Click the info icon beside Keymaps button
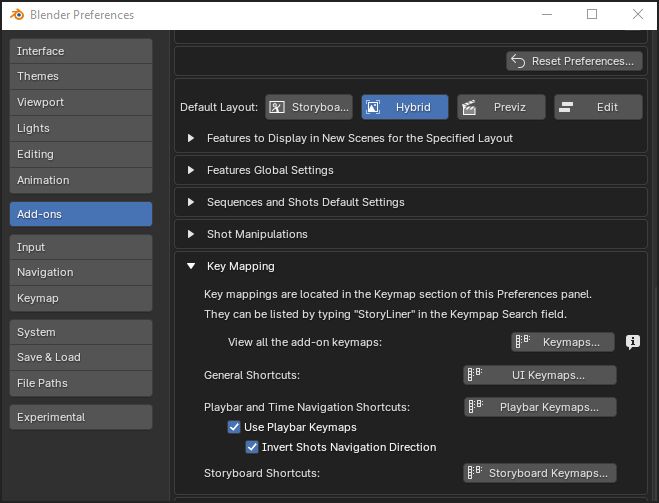The image size is (659, 503). (633, 342)
